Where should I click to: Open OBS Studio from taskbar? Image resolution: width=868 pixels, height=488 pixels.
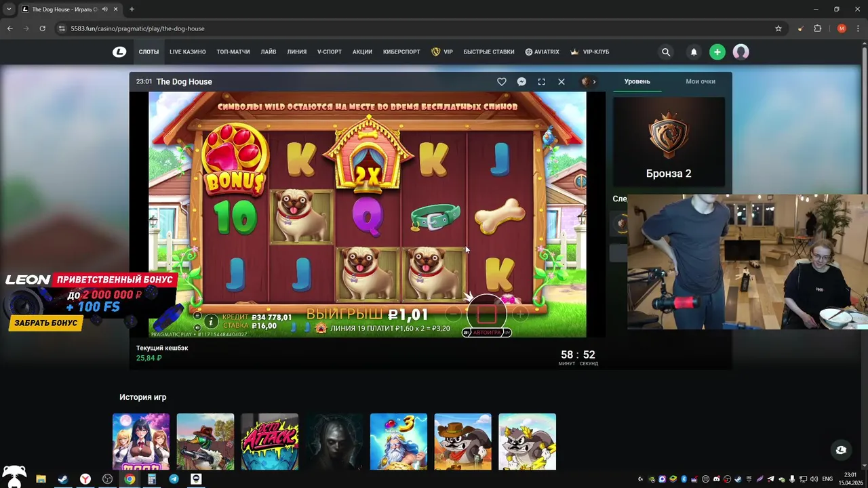pos(107,479)
